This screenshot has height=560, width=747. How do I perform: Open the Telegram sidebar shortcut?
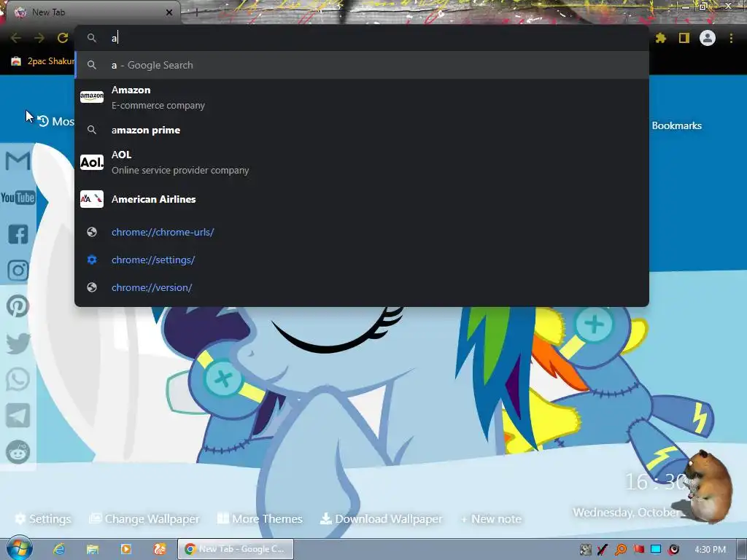point(18,416)
